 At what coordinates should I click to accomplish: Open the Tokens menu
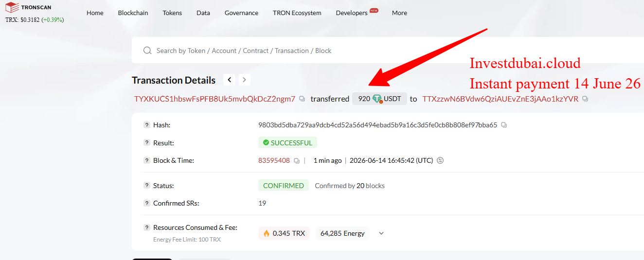point(172,13)
